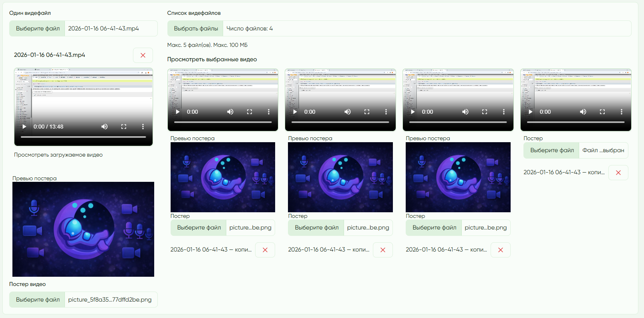Open options menu of third list video
The width and height of the screenshot is (644, 318).
click(x=504, y=112)
